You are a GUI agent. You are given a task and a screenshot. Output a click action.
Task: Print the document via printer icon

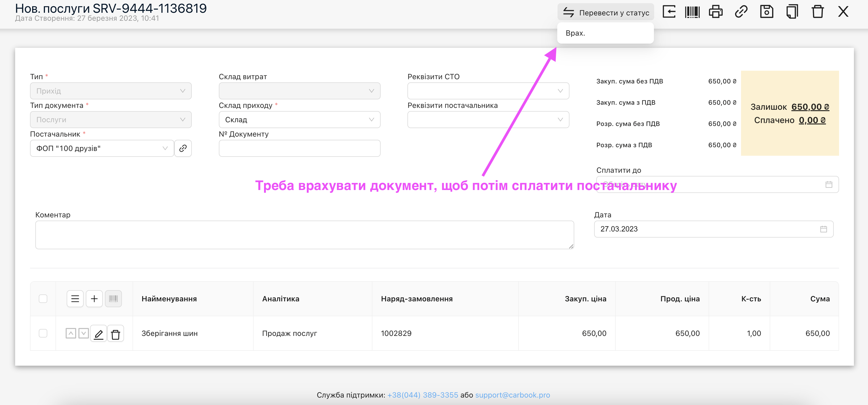716,12
